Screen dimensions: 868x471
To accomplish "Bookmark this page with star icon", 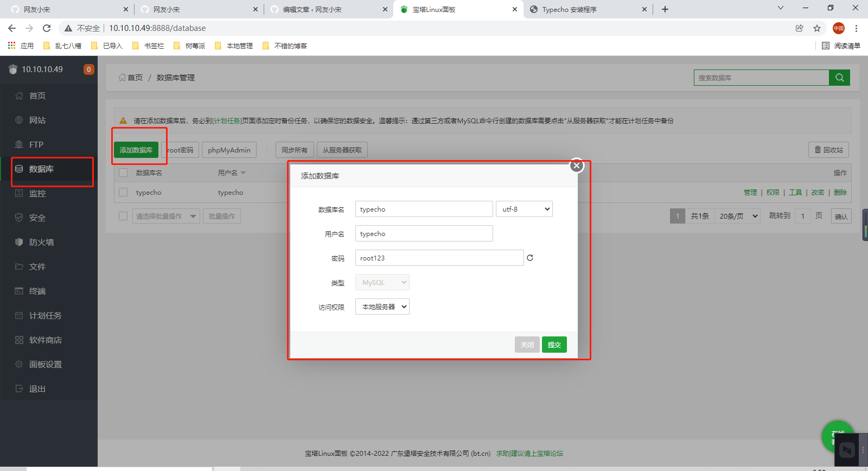I will click(817, 28).
